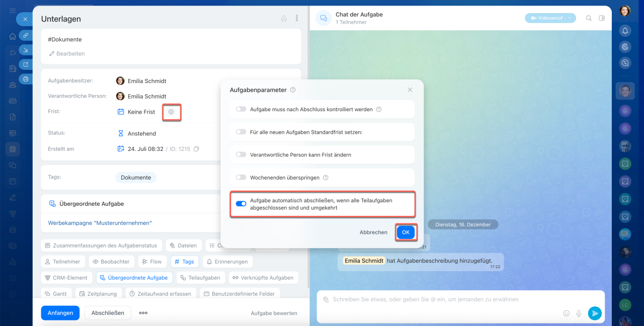Click the paperclip attach icon in the message box

326,299
